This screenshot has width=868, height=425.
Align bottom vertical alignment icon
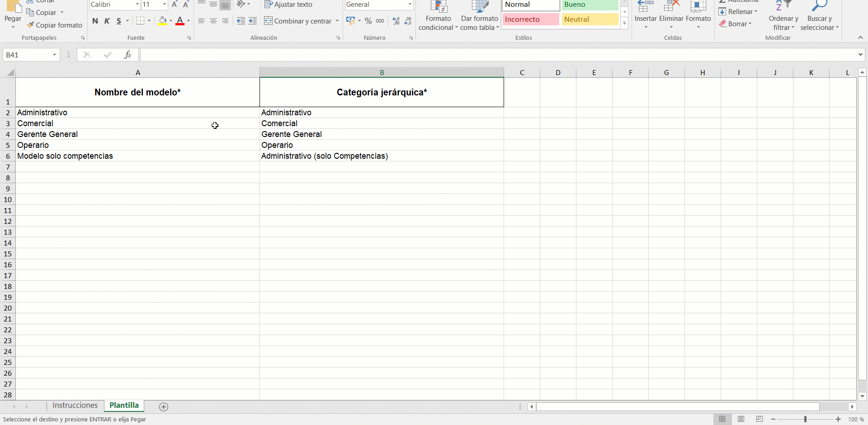[225, 5]
